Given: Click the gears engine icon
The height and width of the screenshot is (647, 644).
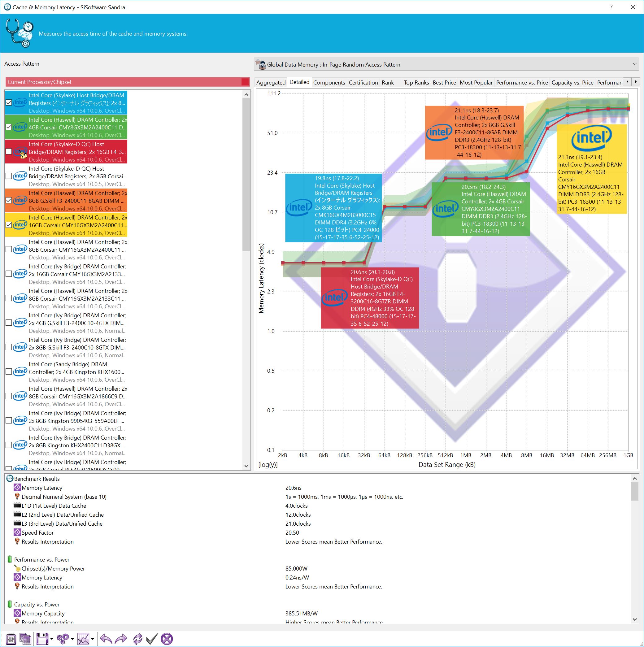Looking at the screenshot, I should [63, 639].
